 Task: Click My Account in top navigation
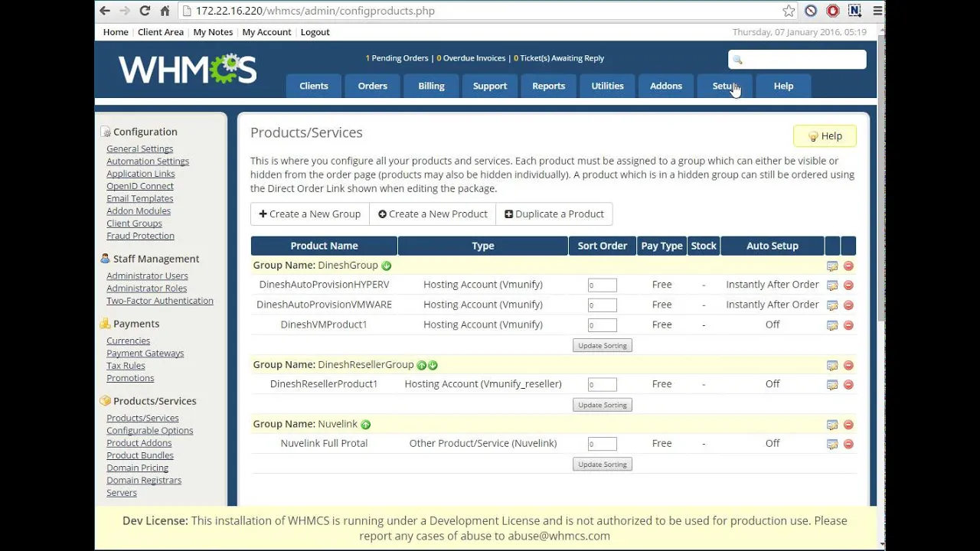point(266,32)
